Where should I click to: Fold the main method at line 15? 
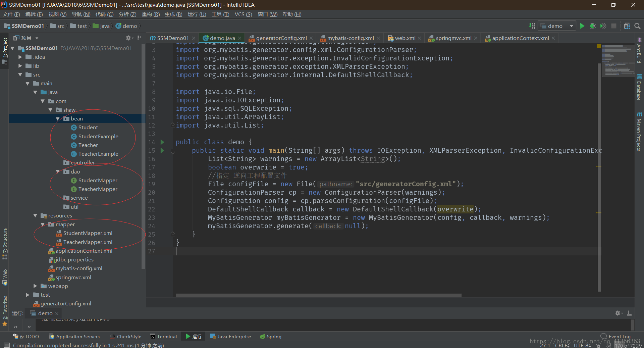tap(173, 151)
